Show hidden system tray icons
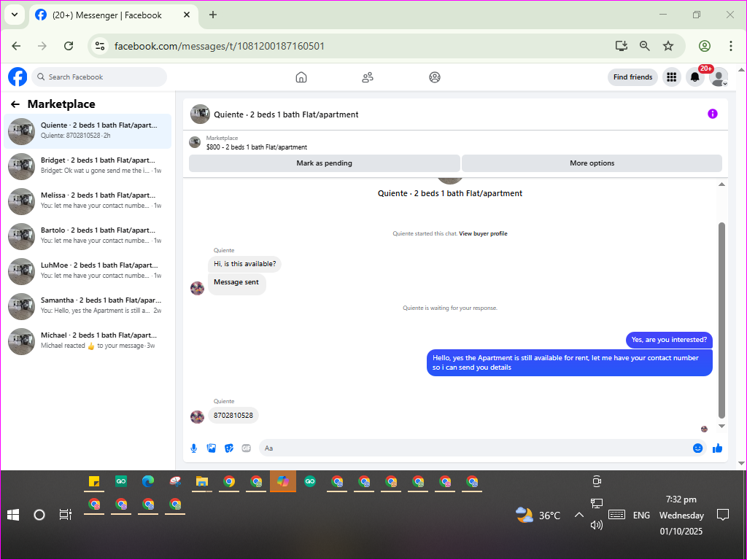The image size is (747, 560). tap(578, 515)
